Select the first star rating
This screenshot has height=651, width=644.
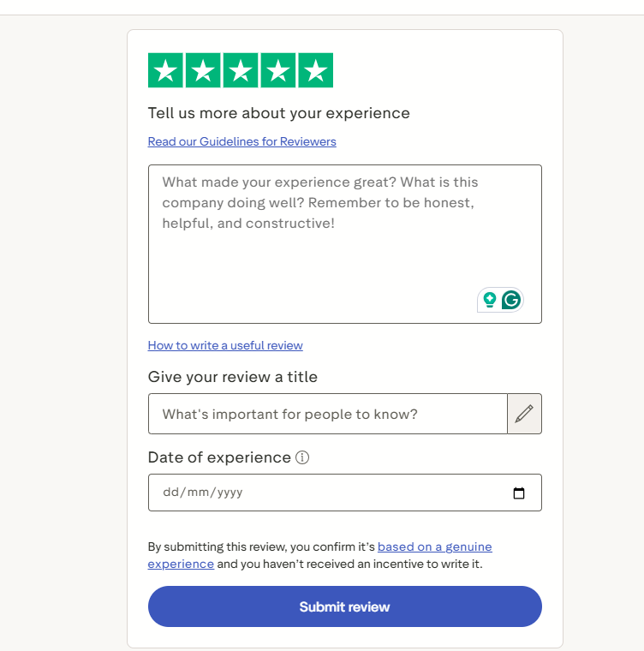(166, 70)
